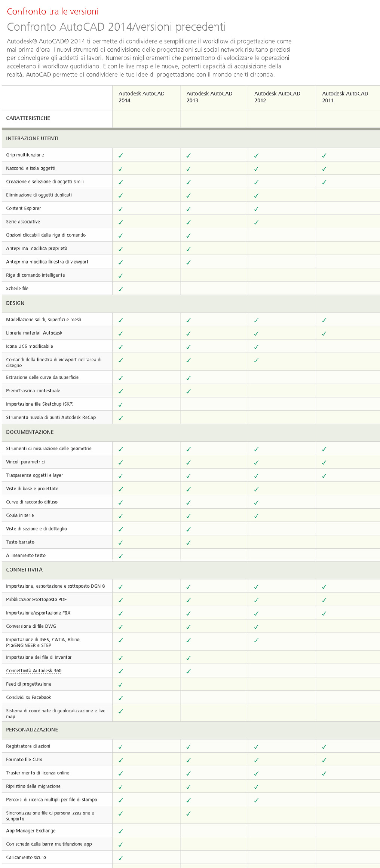
Task: Click AutoCAD 2011 checkmark for Nascondi e isola oggetti
Action: [324, 169]
